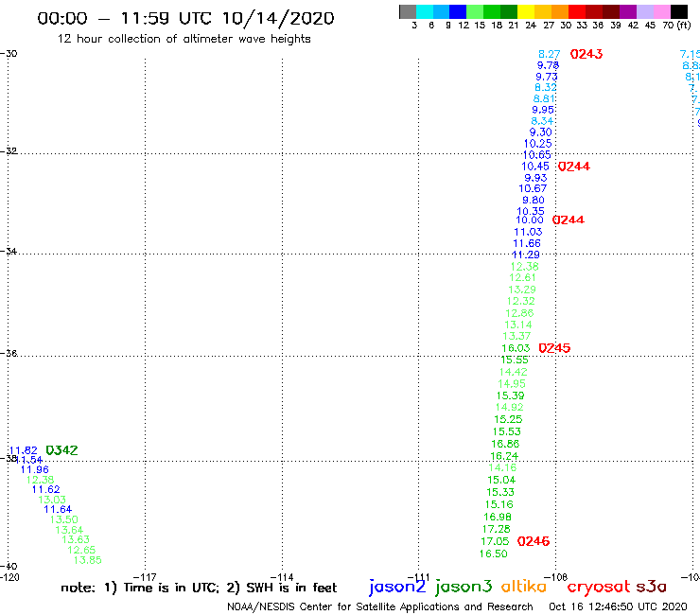Click the 12.65 wave height value
This screenshot has width=700, height=615.
[x=81, y=550]
